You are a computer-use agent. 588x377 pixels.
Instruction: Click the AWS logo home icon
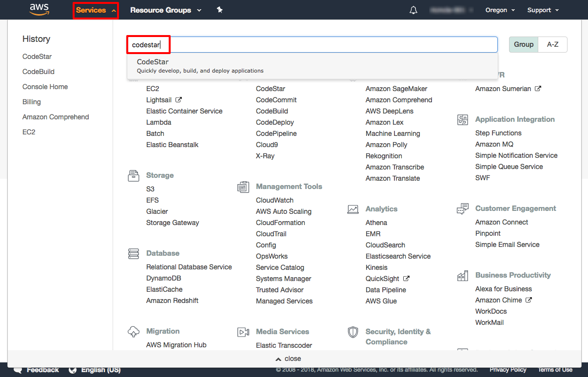pyautogui.click(x=39, y=9)
